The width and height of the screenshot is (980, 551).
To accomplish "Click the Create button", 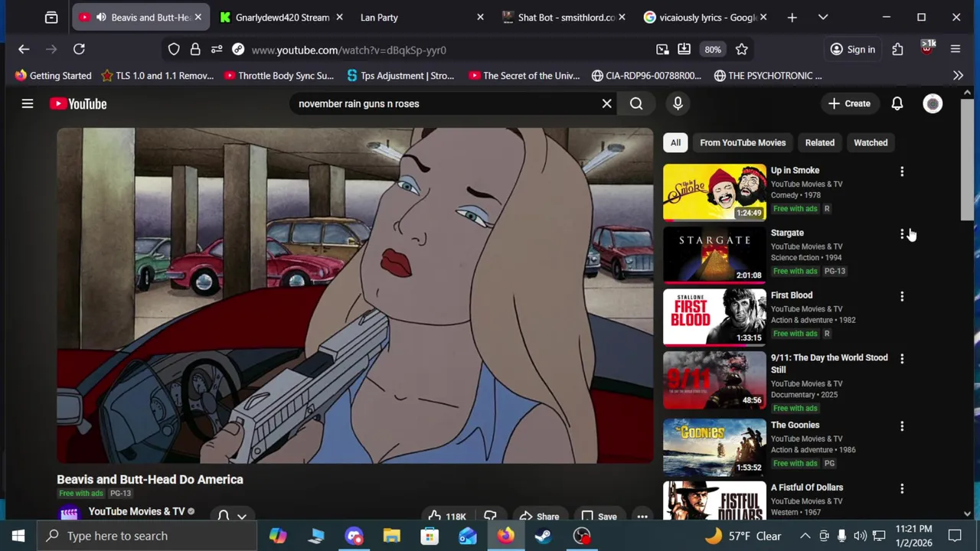I will pyautogui.click(x=849, y=103).
